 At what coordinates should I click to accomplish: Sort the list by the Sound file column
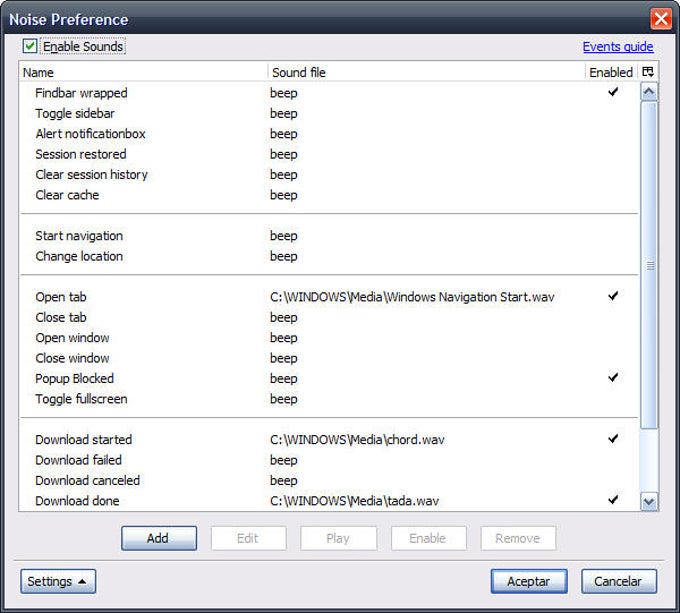[x=425, y=72]
